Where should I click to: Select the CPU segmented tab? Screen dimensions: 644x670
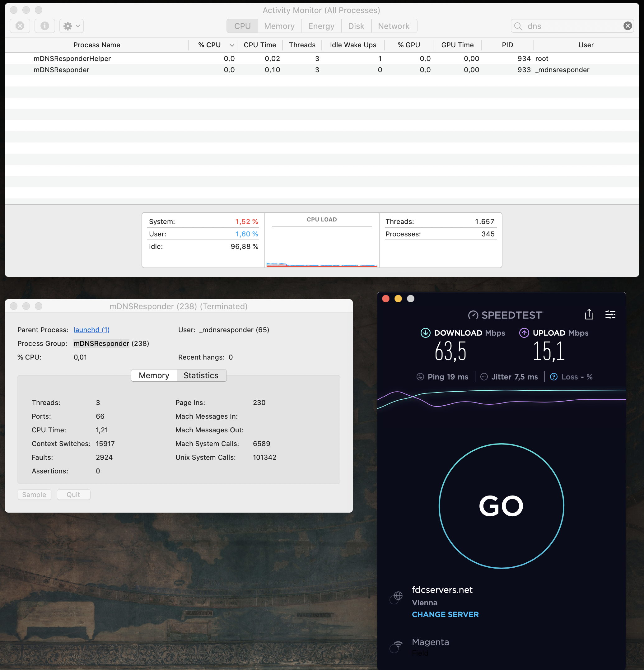(242, 26)
